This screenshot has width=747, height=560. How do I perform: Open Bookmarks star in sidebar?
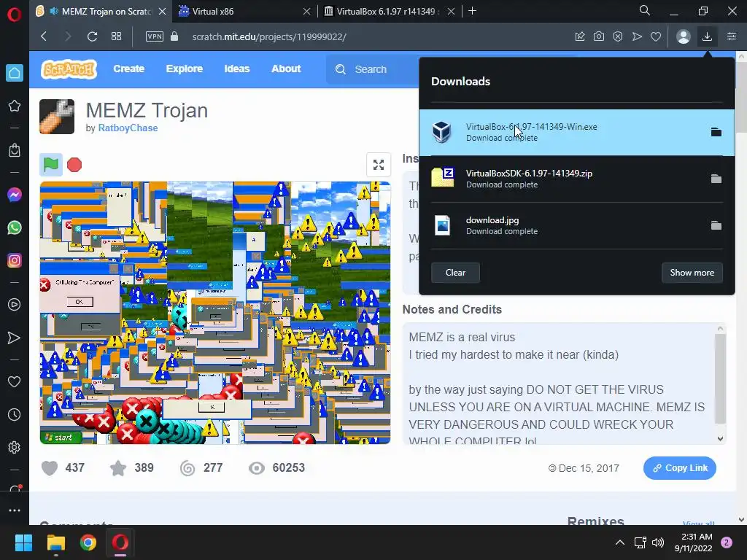[x=15, y=106]
